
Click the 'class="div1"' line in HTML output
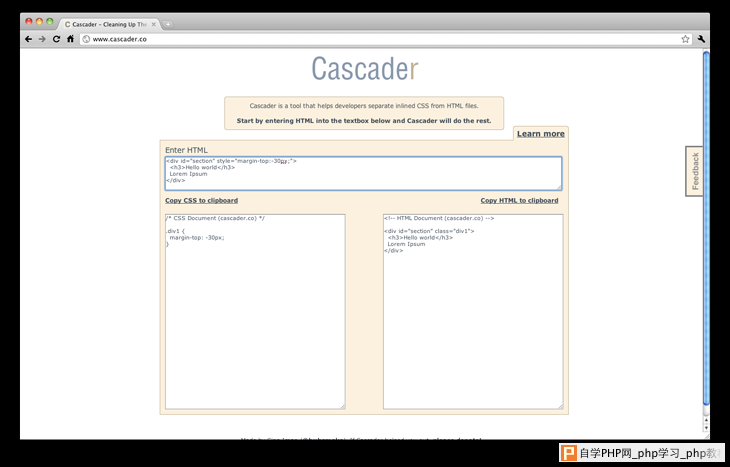tap(429, 231)
